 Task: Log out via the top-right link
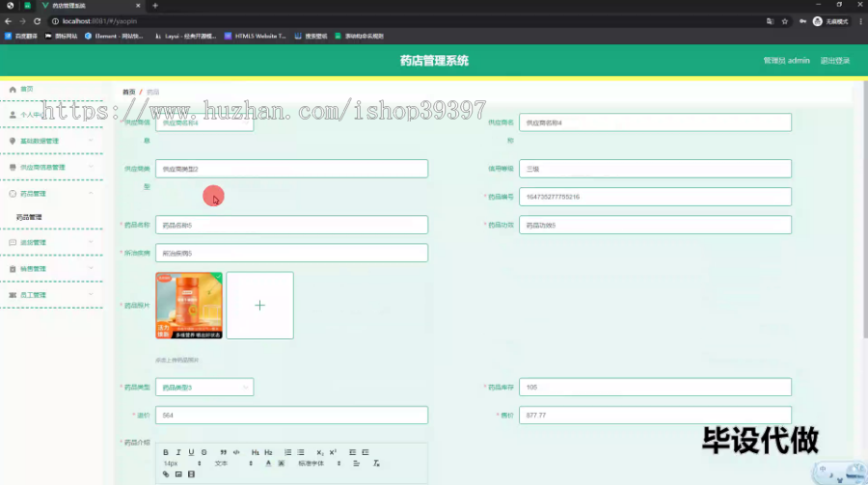click(x=835, y=61)
